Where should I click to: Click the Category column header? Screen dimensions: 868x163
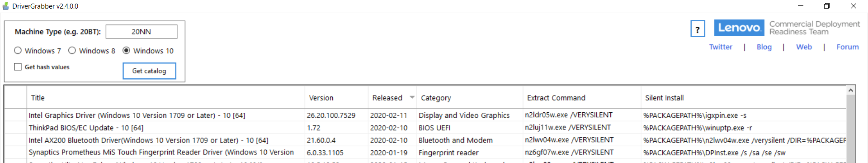(x=470, y=98)
